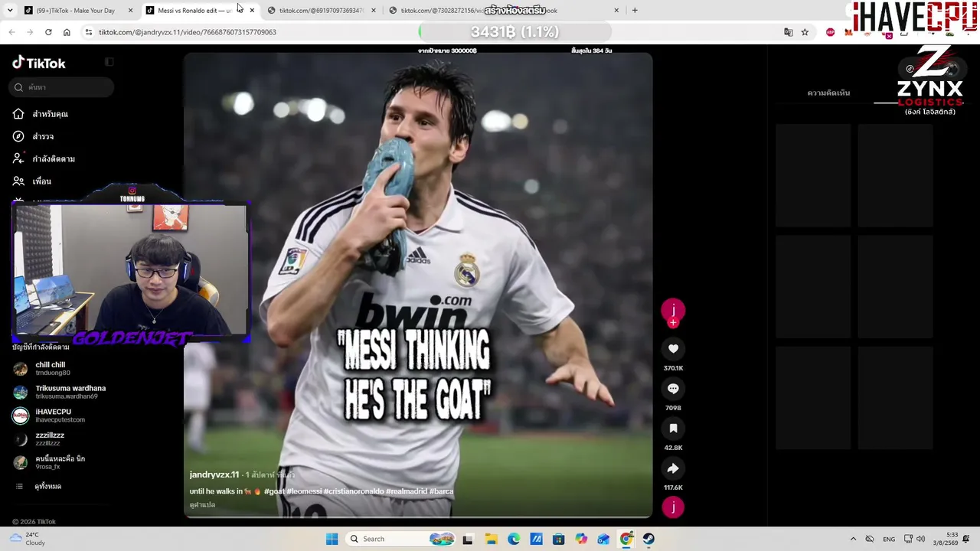980x551 pixels.
Task: Follow jandryvzx.11 using the red plus badge
Action: (x=673, y=323)
